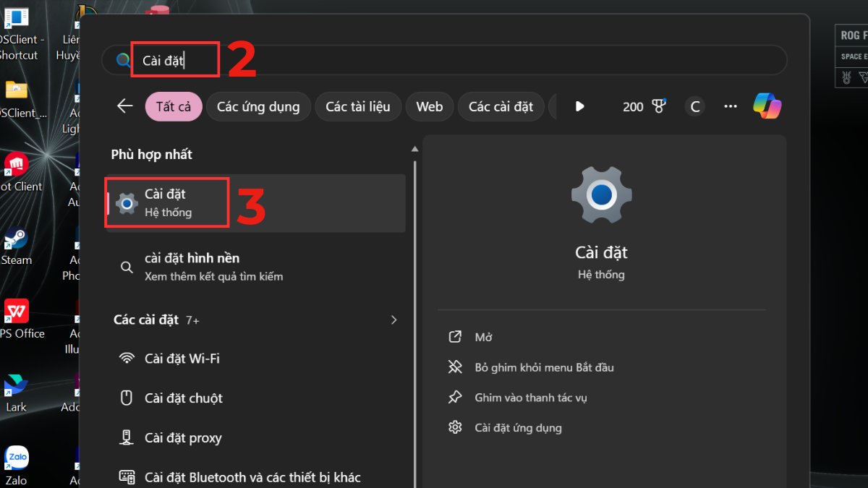Open Cài đặt Wi-Fi result

(182, 359)
